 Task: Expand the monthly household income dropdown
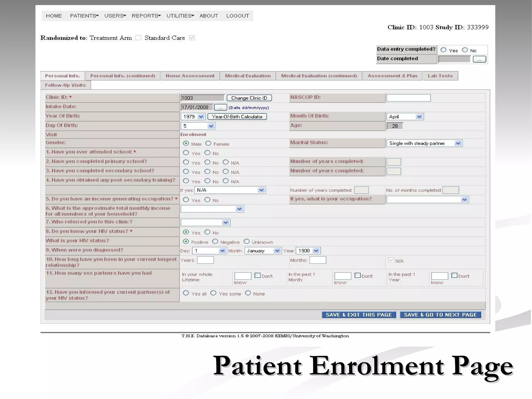click(212, 209)
